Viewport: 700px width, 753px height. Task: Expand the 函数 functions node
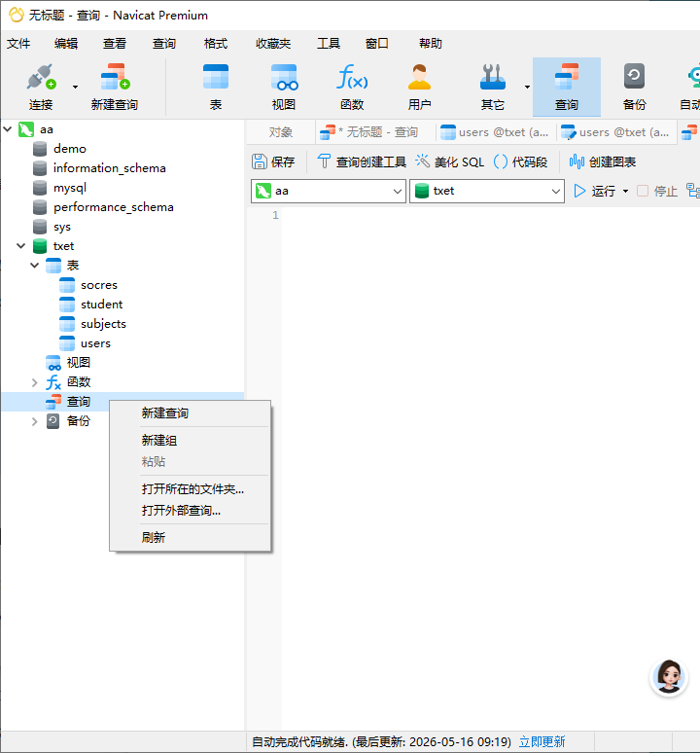pos(35,382)
